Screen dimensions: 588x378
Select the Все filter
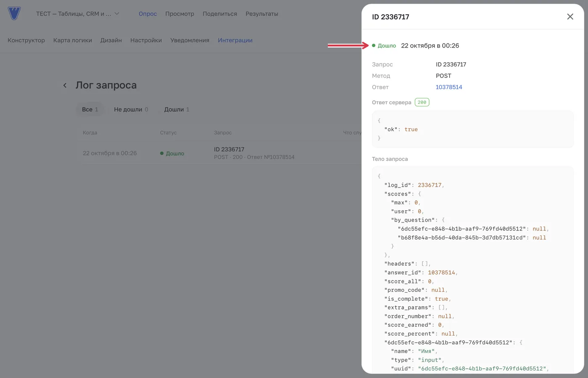tap(90, 109)
